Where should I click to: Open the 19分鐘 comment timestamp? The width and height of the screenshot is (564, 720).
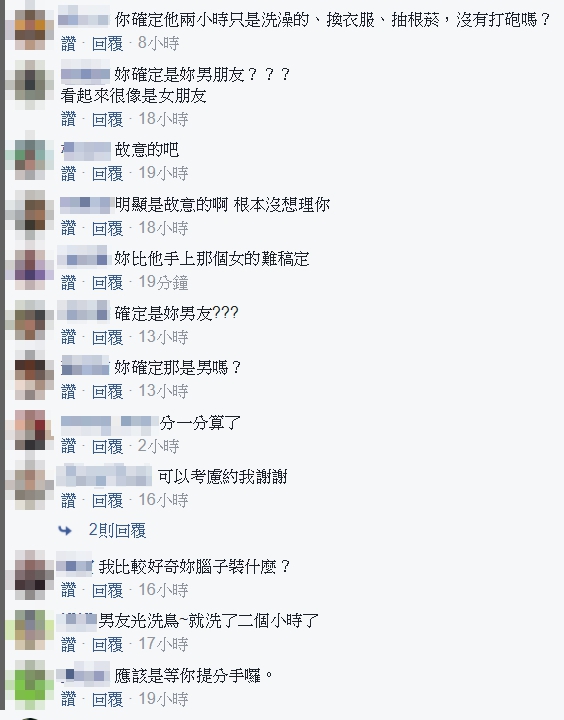point(163,282)
